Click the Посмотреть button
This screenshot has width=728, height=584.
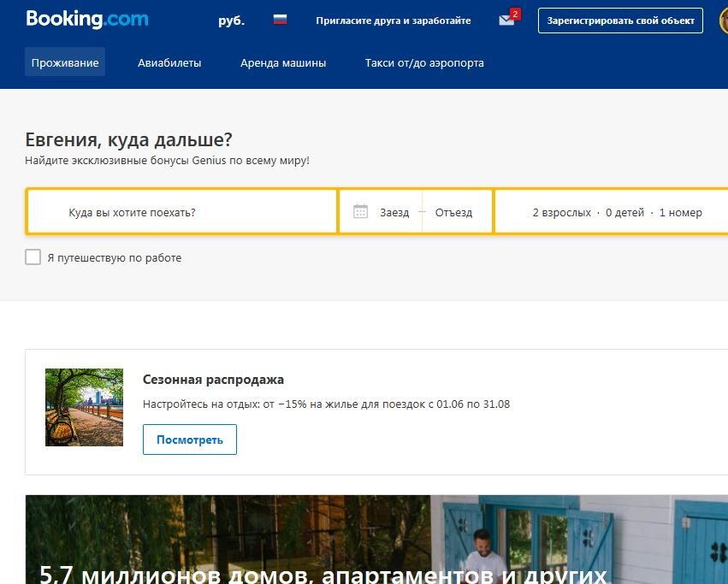coord(190,439)
